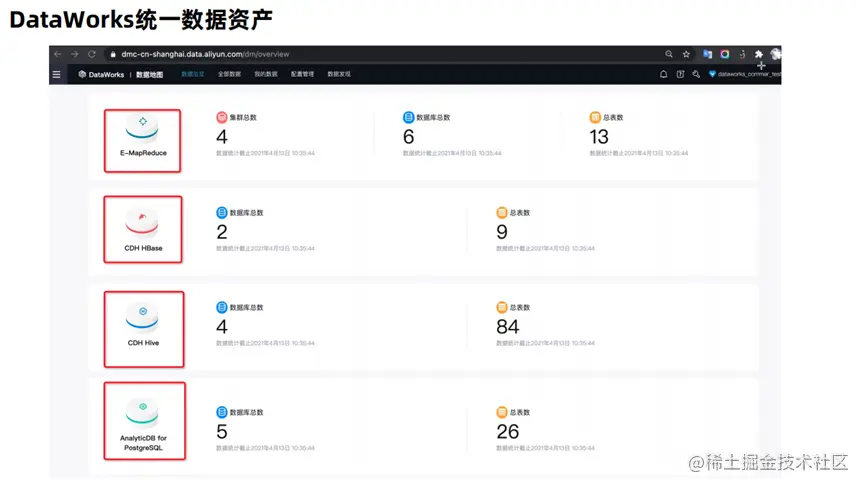The width and height of the screenshot is (865, 489).
Task: Open the wrench settings icon
Action: click(696, 74)
